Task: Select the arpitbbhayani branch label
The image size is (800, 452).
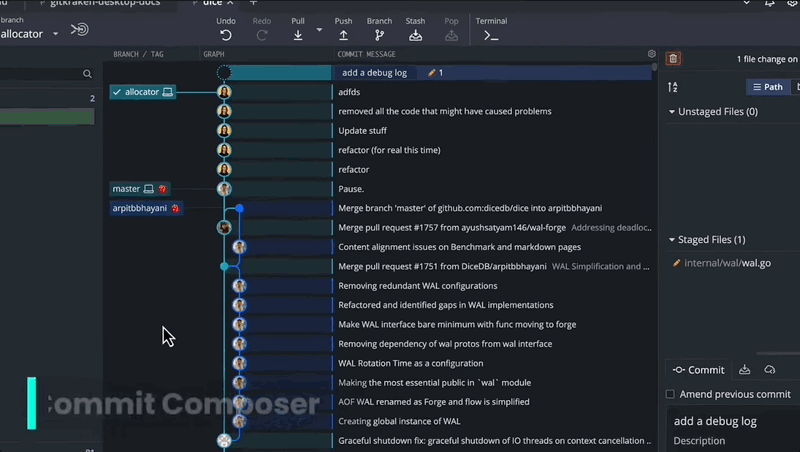Action: [x=146, y=208]
